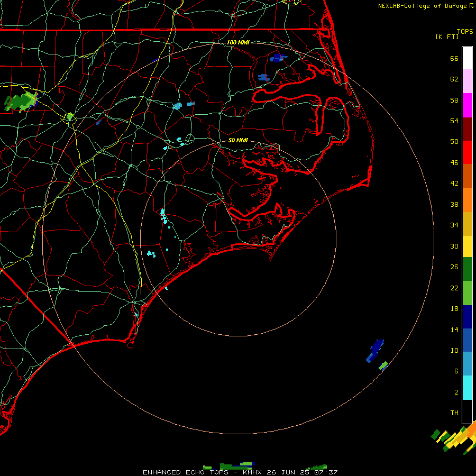This screenshot has height=476, width=476.
Task: Select the dark red maroon legend swatch
Action: point(467,129)
